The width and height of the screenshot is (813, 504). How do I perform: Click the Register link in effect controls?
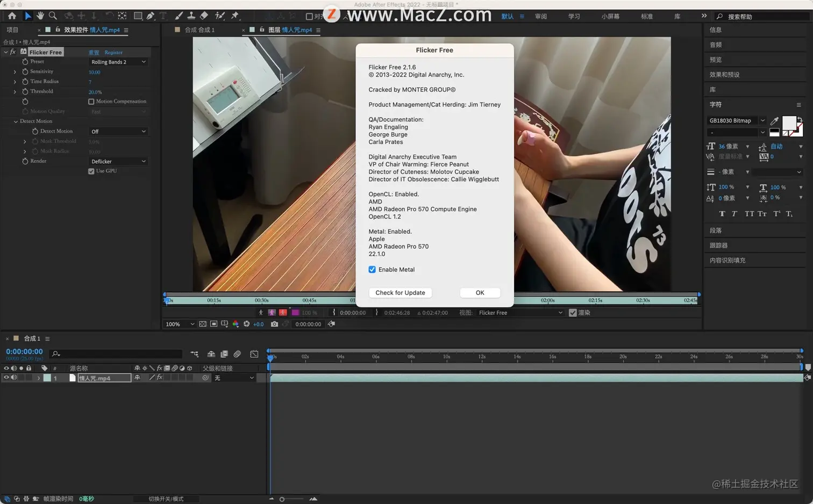(x=113, y=53)
